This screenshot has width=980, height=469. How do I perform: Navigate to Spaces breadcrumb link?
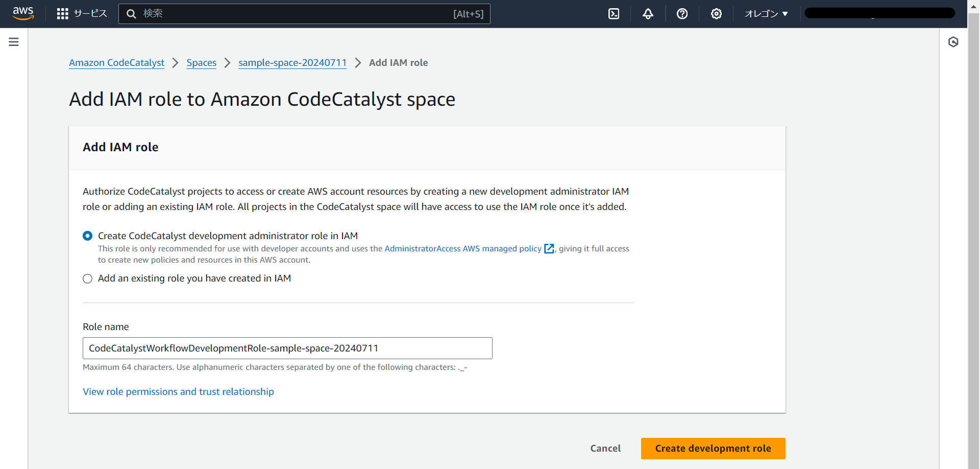pyautogui.click(x=201, y=62)
